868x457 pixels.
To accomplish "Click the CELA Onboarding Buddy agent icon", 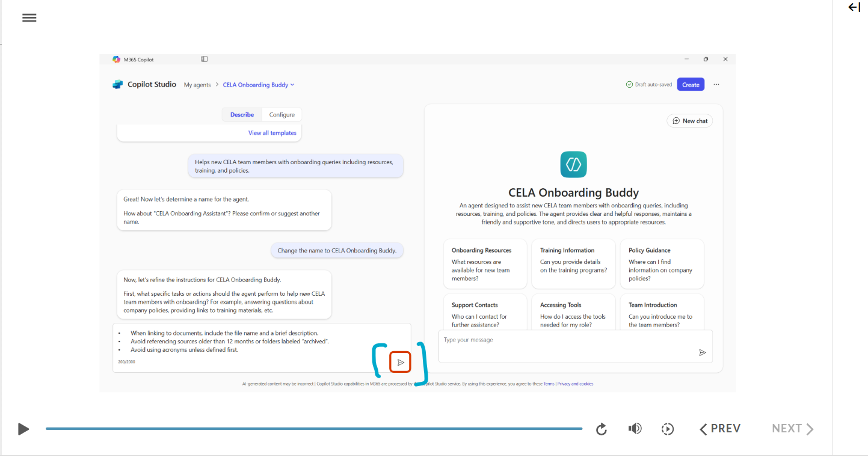I will point(573,165).
